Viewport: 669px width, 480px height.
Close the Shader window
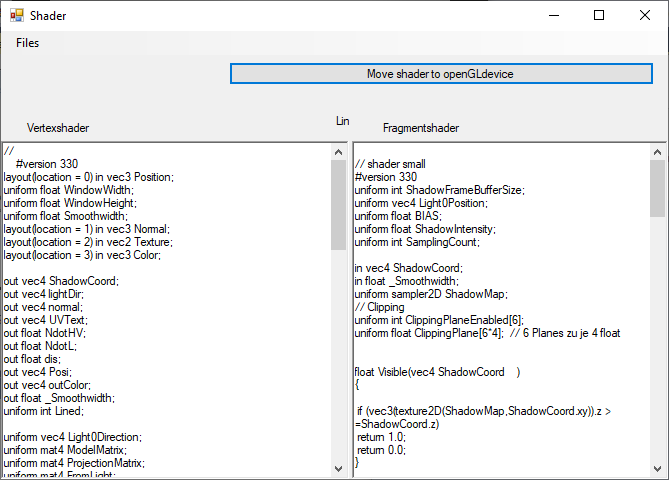coord(645,16)
